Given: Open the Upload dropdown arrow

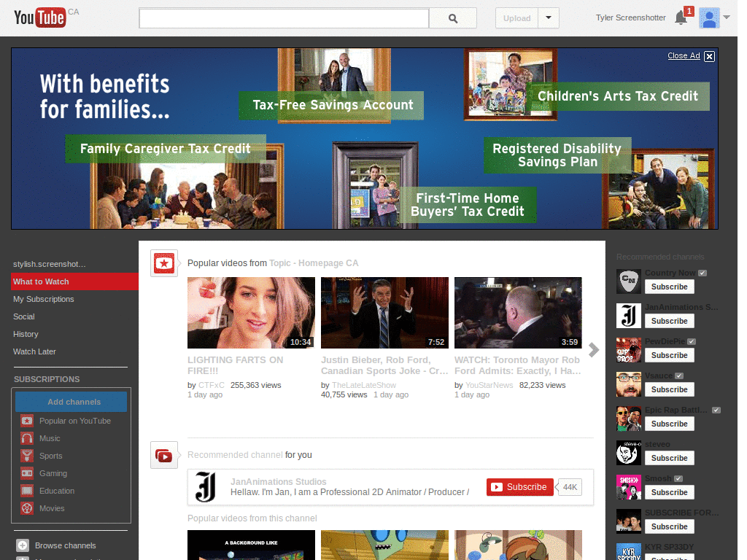Looking at the screenshot, I should pyautogui.click(x=549, y=18).
